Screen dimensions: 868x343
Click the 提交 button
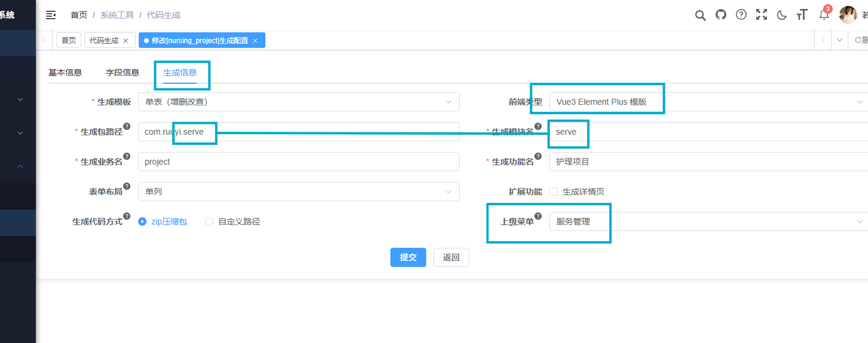click(408, 257)
